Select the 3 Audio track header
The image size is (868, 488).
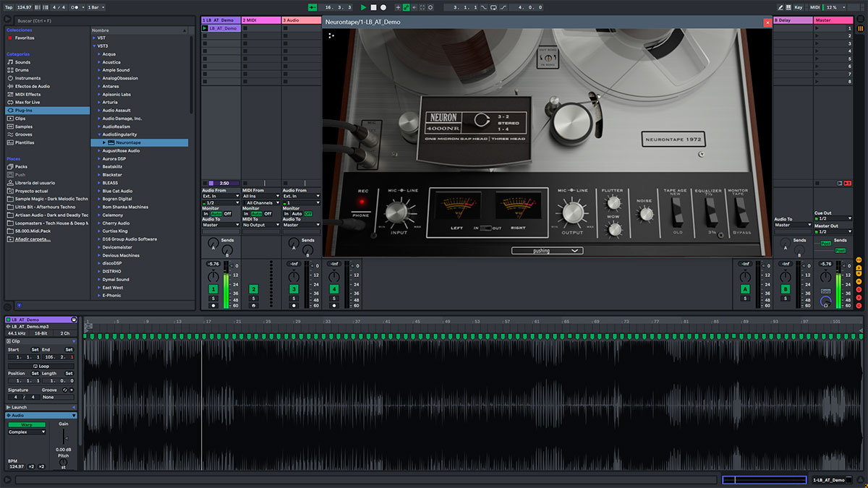(x=302, y=20)
